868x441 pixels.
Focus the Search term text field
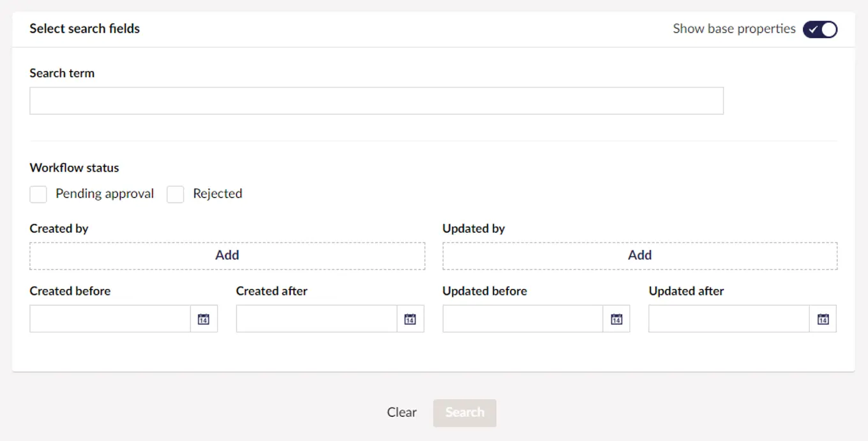pos(376,101)
